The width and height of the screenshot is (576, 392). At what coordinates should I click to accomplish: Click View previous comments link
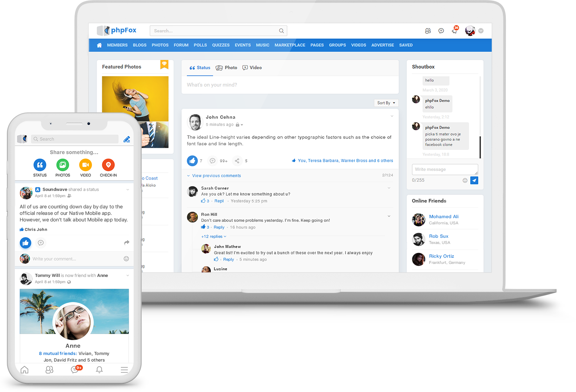pyautogui.click(x=216, y=176)
